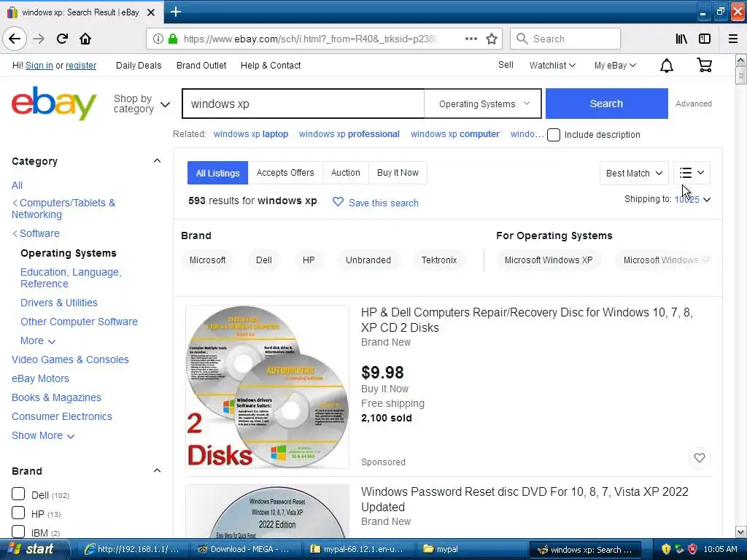The height and width of the screenshot is (560, 747).
Task: Bookmark this page with the star icon
Action: tap(492, 39)
